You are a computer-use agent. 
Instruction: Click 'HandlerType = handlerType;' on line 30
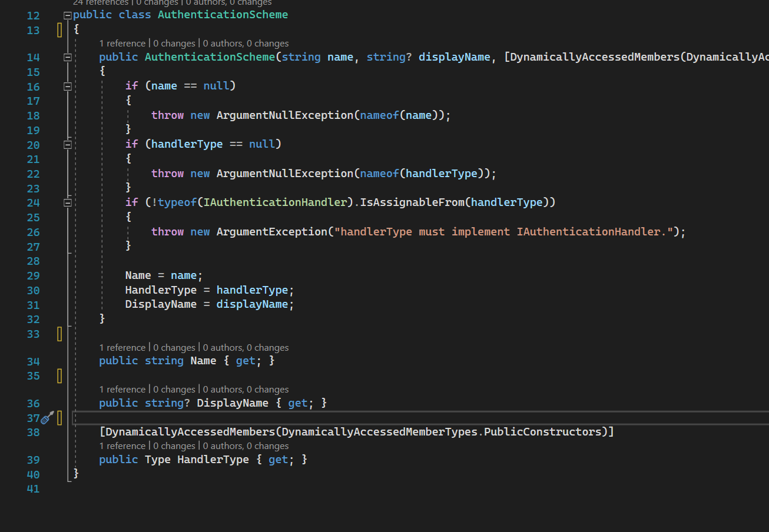210,290
